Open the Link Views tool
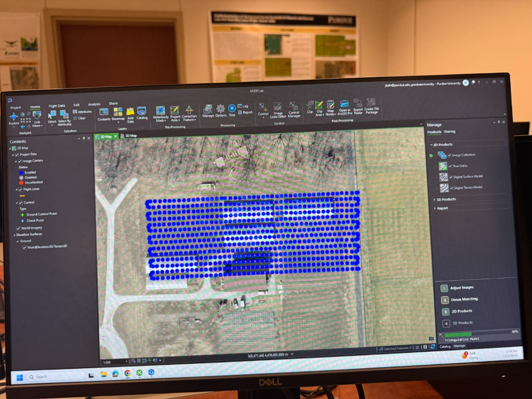The height and width of the screenshot is (399, 532). tap(37, 119)
